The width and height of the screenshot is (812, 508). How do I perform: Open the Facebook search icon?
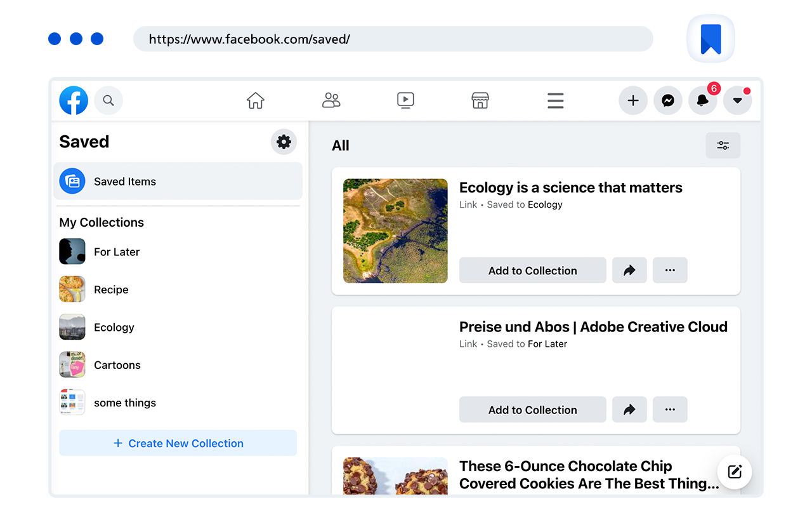tap(108, 100)
